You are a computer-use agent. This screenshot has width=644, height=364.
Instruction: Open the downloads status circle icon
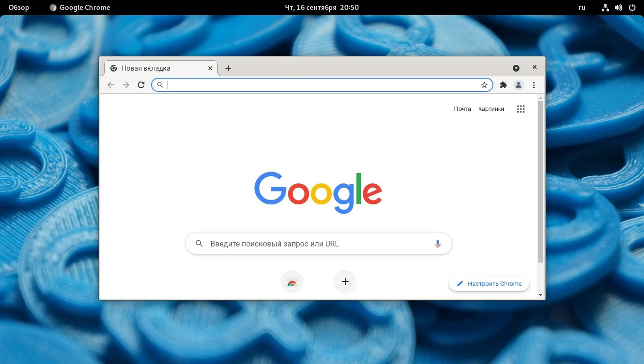(516, 68)
